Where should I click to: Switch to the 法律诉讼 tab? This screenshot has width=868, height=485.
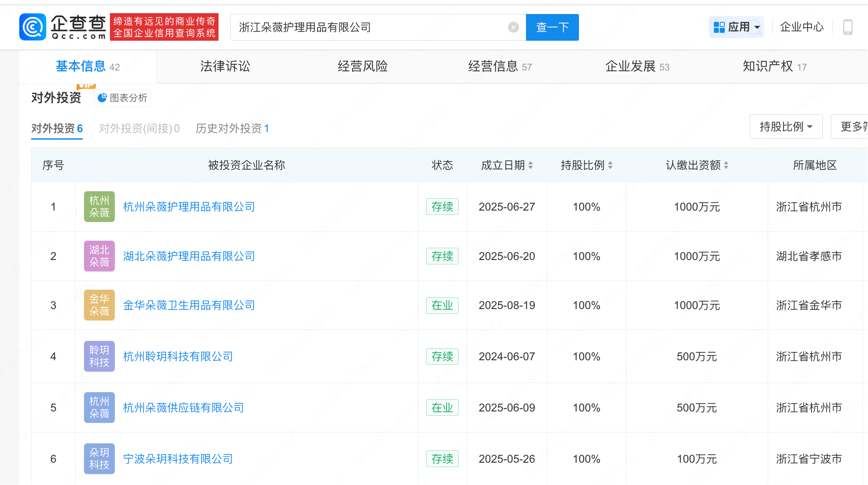tap(225, 67)
